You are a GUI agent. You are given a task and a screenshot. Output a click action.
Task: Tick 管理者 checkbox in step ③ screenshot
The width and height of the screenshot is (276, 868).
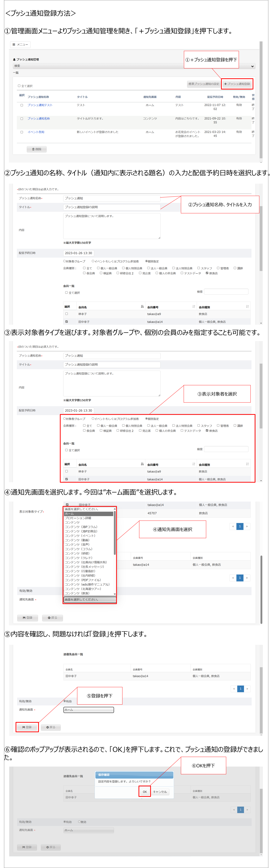(218, 426)
